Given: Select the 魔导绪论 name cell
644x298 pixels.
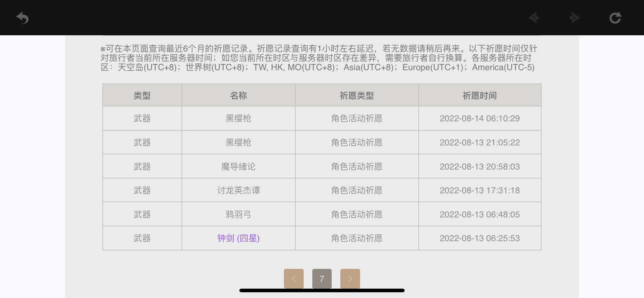Looking at the screenshot, I should tap(239, 167).
